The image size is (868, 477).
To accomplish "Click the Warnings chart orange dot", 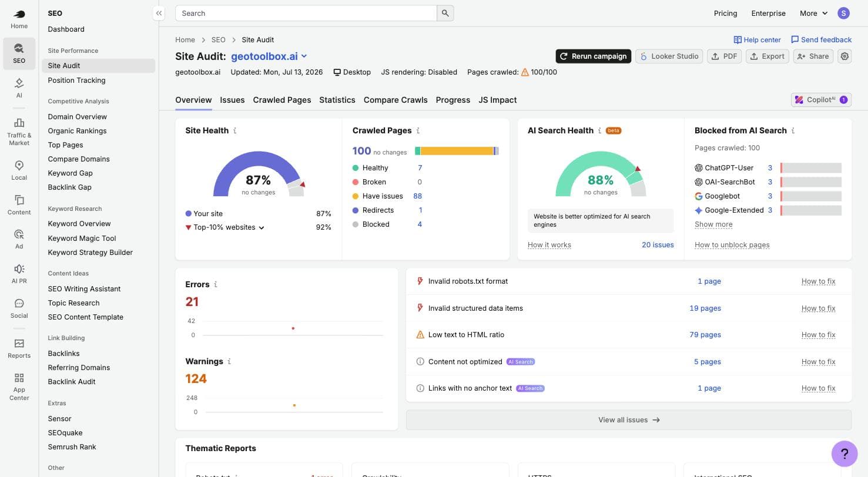I will [x=294, y=405].
